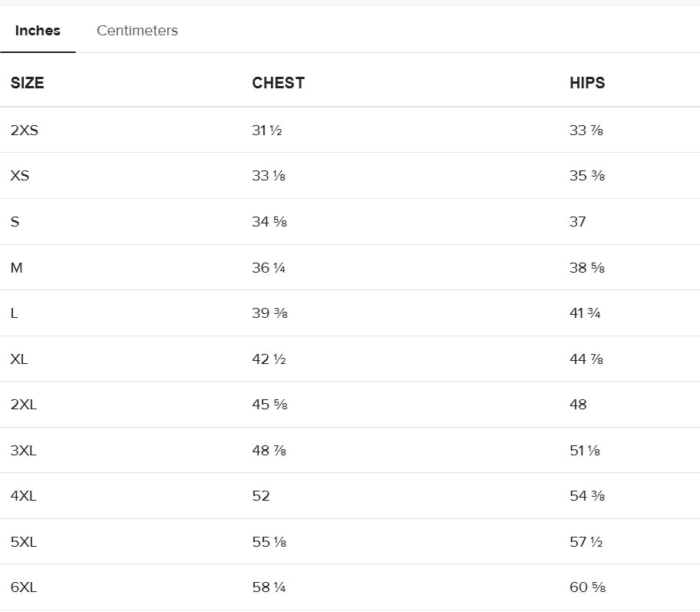Select the 6XL size row label
700x612 pixels.
pyautogui.click(x=24, y=587)
